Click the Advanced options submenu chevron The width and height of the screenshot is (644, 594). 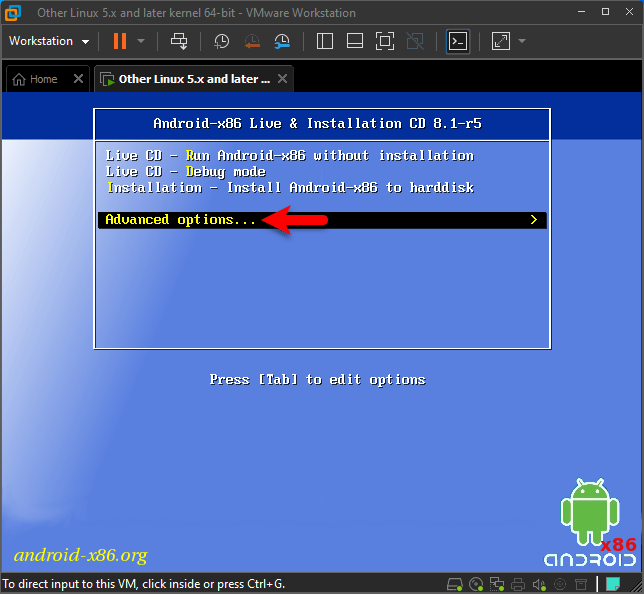tap(534, 220)
